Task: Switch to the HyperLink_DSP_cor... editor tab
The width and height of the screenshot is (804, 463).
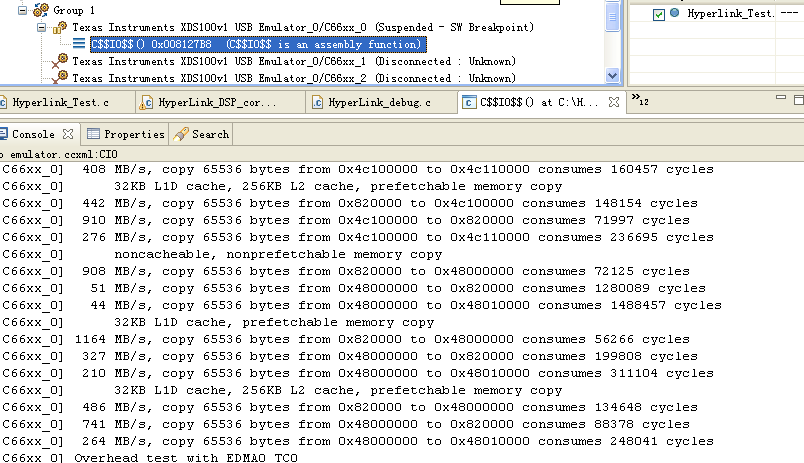Action: pos(217,103)
